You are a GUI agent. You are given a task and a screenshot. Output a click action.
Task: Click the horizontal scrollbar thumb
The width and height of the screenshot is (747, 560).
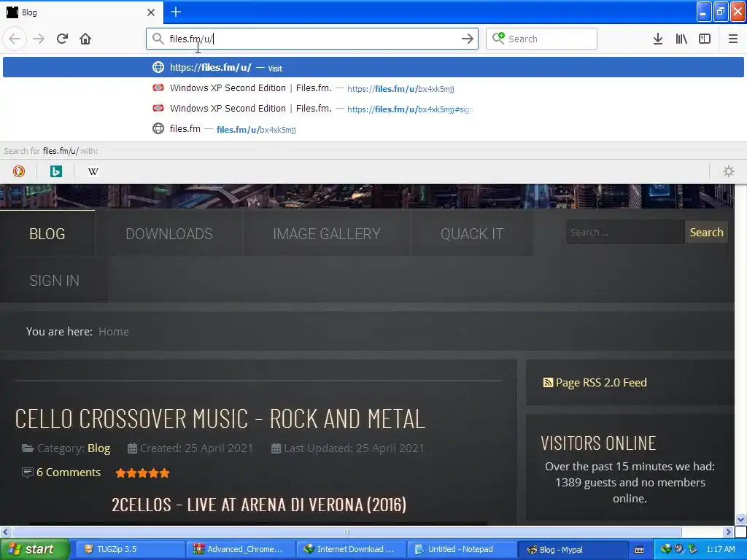click(347, 532)
